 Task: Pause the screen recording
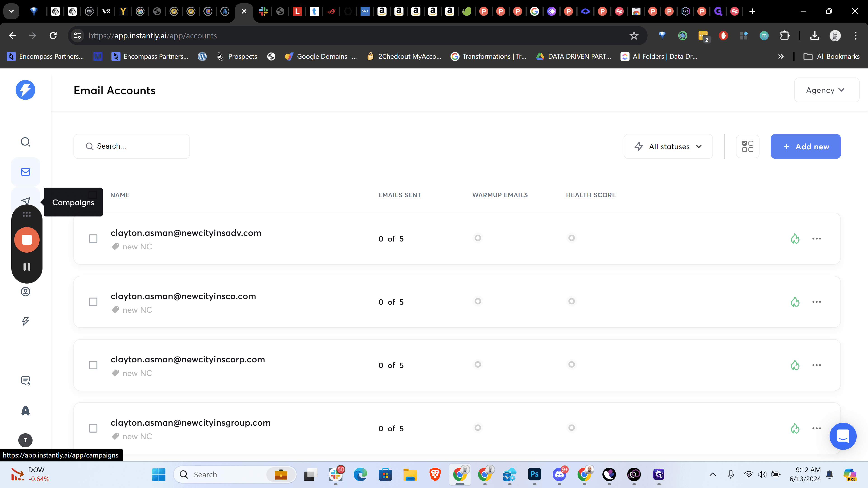pyautogui.click(x=27, y=267)
